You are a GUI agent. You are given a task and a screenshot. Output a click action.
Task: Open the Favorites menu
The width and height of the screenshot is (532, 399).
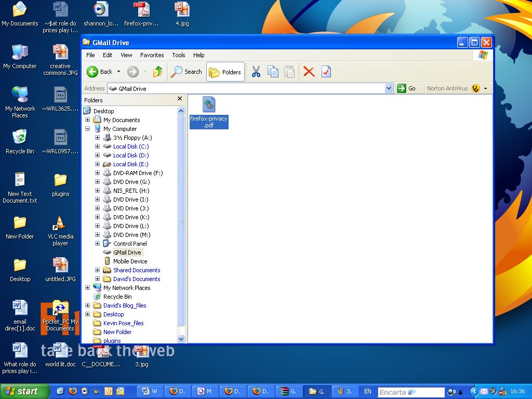152,55
